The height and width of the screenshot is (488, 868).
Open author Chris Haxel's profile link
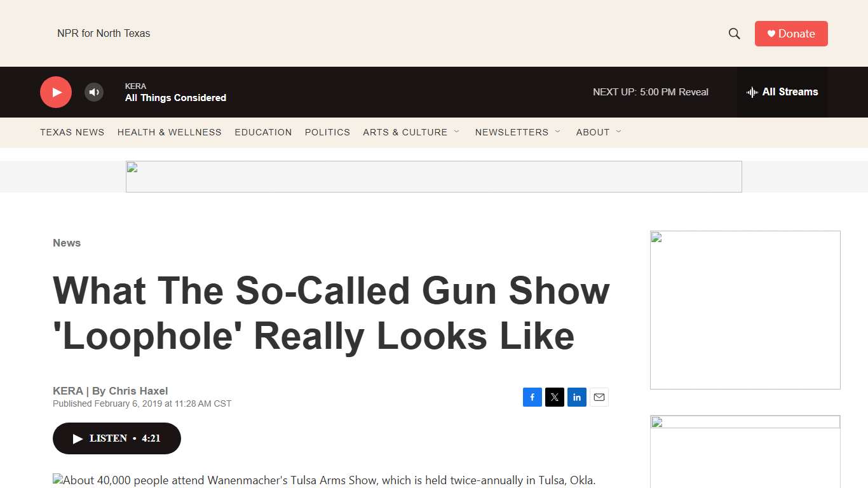pos(139,391)
